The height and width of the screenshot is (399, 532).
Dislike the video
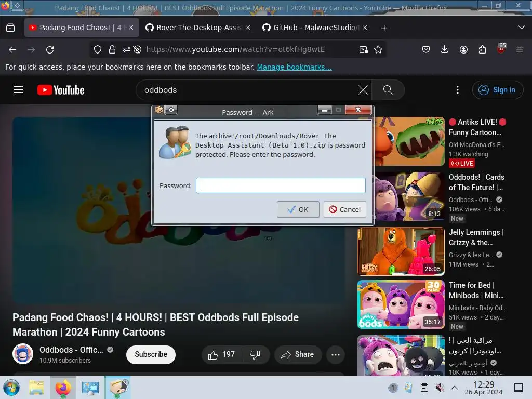[255, 354]
